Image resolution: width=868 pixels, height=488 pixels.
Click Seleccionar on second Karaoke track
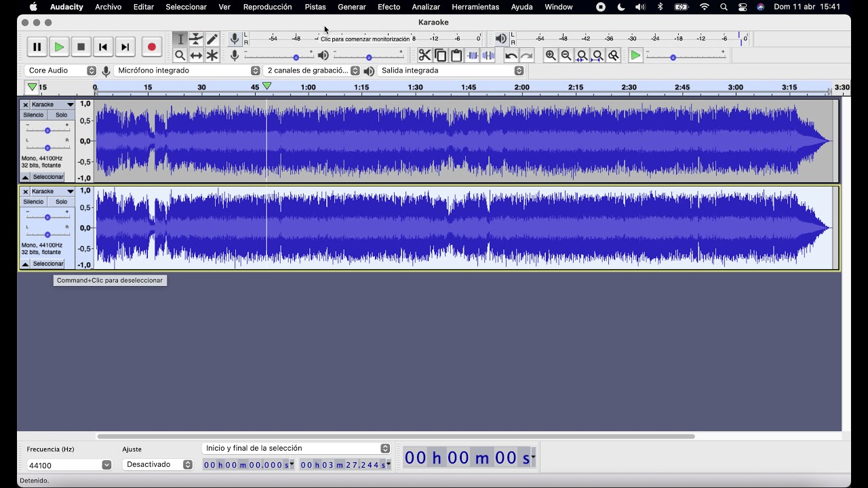[48, 264]
